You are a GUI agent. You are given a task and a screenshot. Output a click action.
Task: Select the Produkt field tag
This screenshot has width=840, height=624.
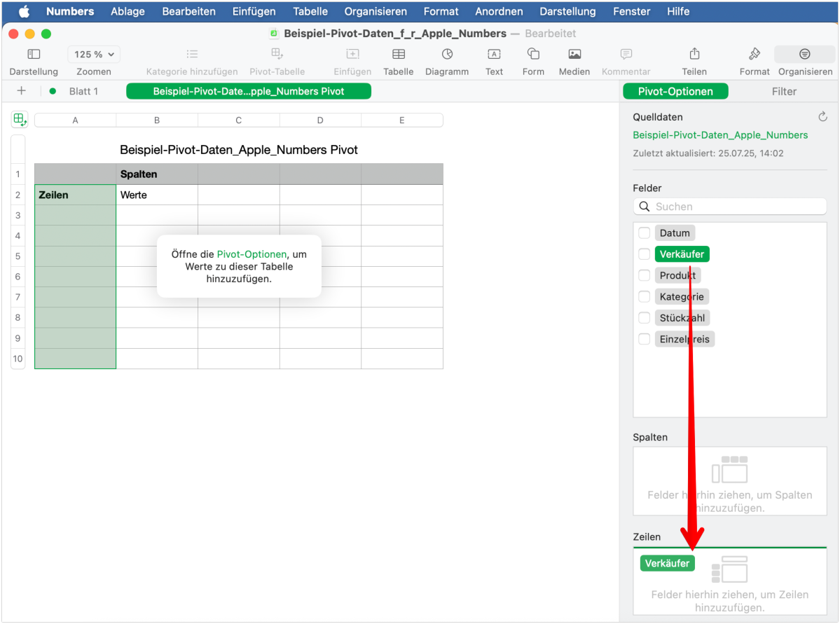tap(677, 275)
